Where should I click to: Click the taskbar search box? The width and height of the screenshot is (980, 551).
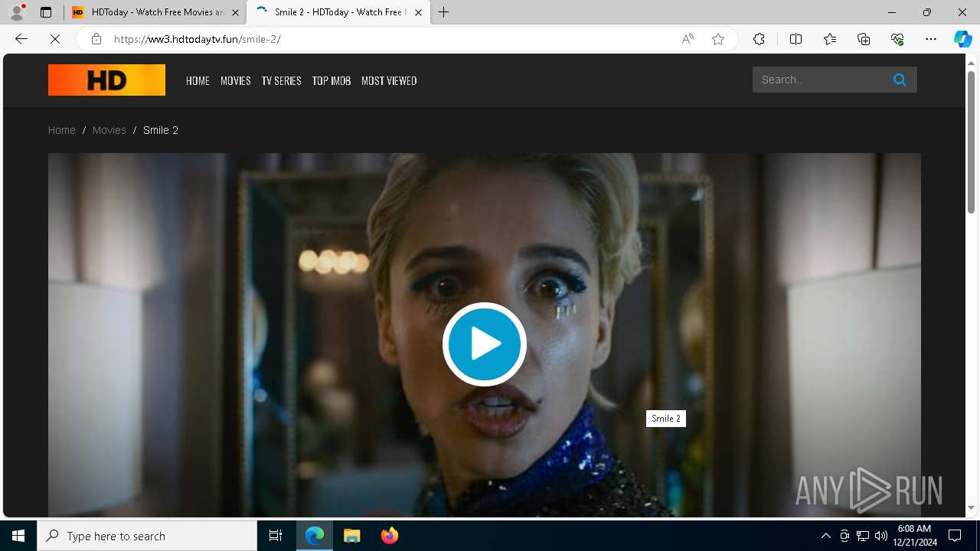click(147, 536)
